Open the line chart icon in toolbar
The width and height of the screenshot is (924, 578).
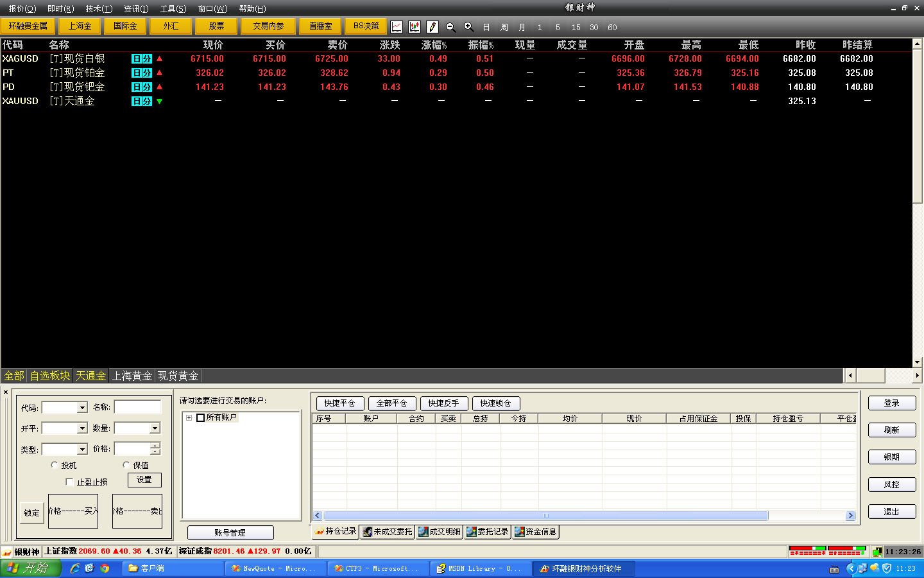397,27
